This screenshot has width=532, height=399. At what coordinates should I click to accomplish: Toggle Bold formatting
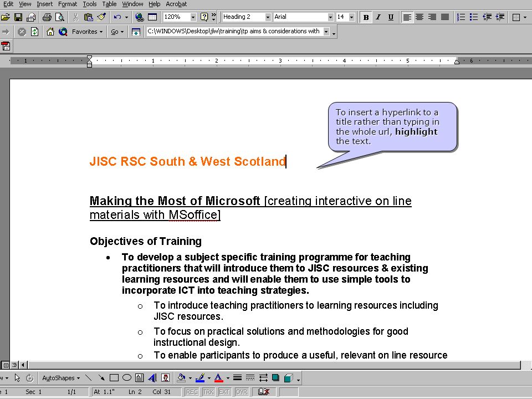366,17
